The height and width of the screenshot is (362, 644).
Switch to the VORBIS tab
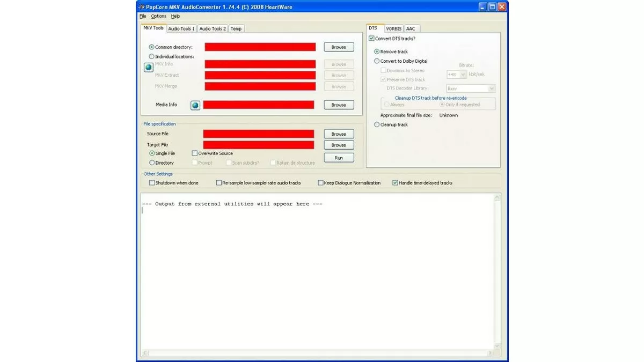393,28
